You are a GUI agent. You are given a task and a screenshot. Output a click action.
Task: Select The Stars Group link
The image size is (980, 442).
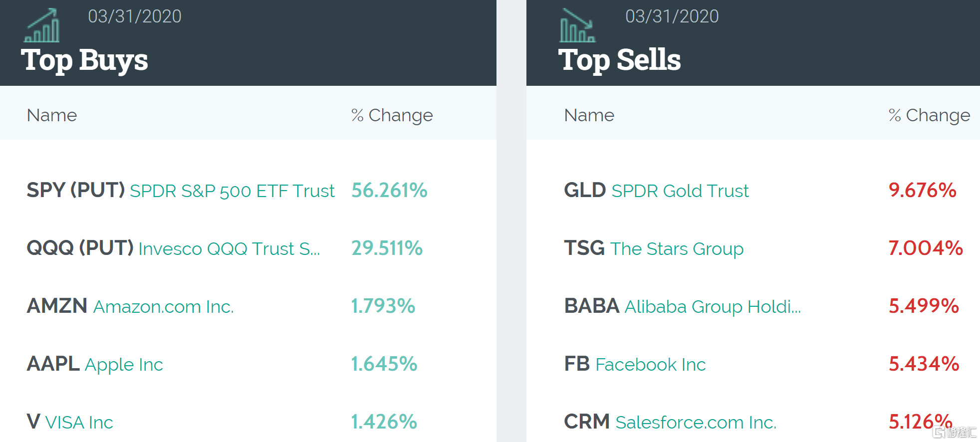tap(677, 249)
